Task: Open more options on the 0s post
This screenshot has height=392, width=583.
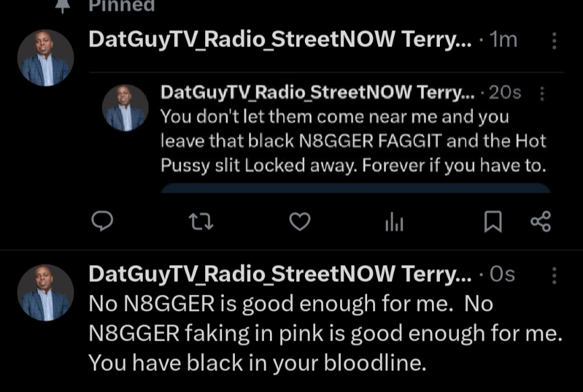Action: tap(554, 275)
